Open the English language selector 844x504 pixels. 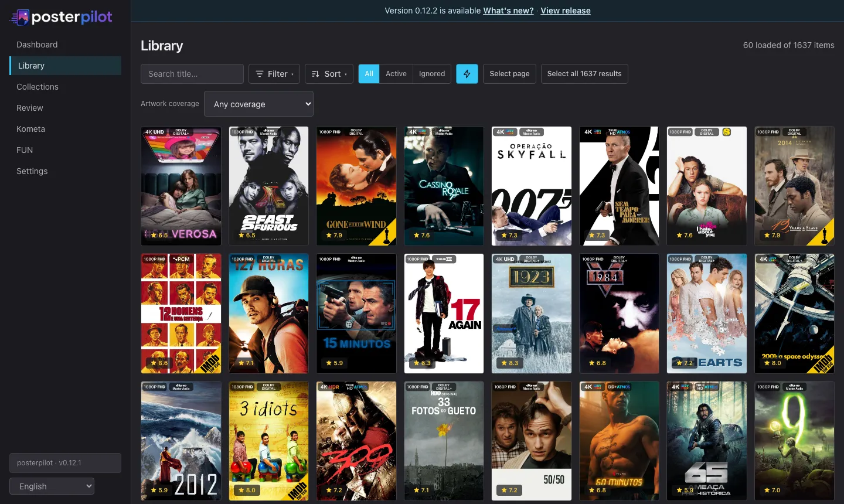click(x=52, y=486)
